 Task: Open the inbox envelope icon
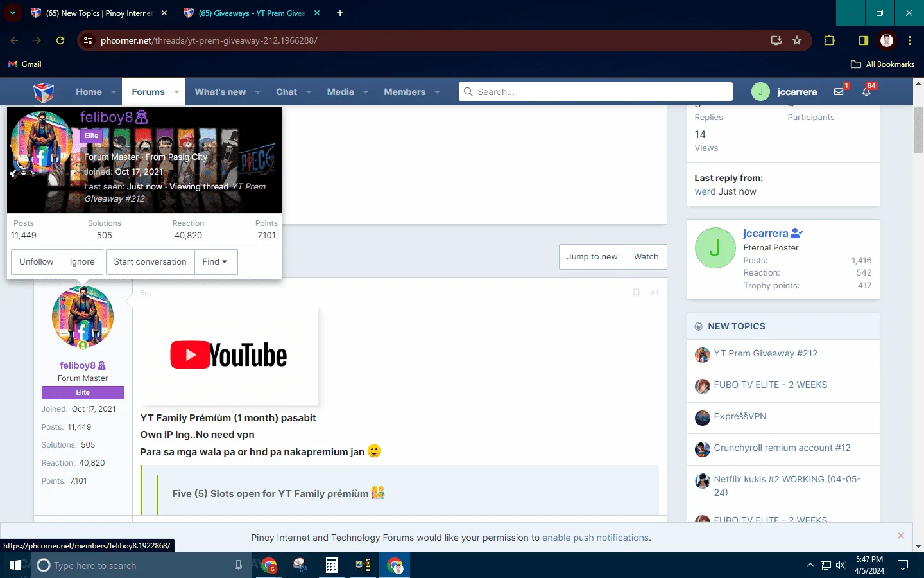coord(839,92)
